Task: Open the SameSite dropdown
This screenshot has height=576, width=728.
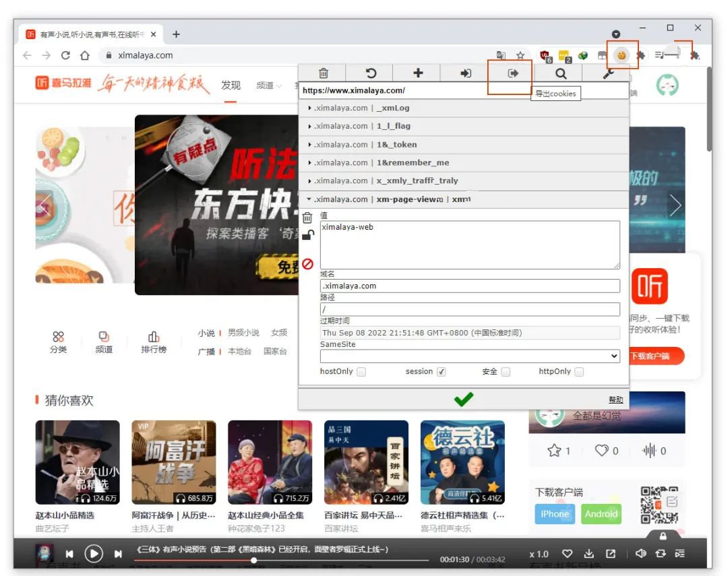Action: pos(469,356)
